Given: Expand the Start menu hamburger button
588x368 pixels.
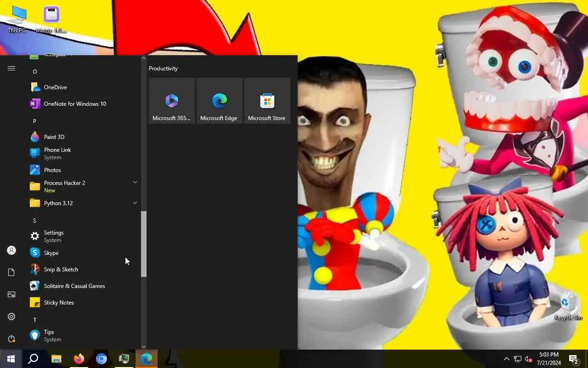Looking at the screenshot, I should pos(11,68).
